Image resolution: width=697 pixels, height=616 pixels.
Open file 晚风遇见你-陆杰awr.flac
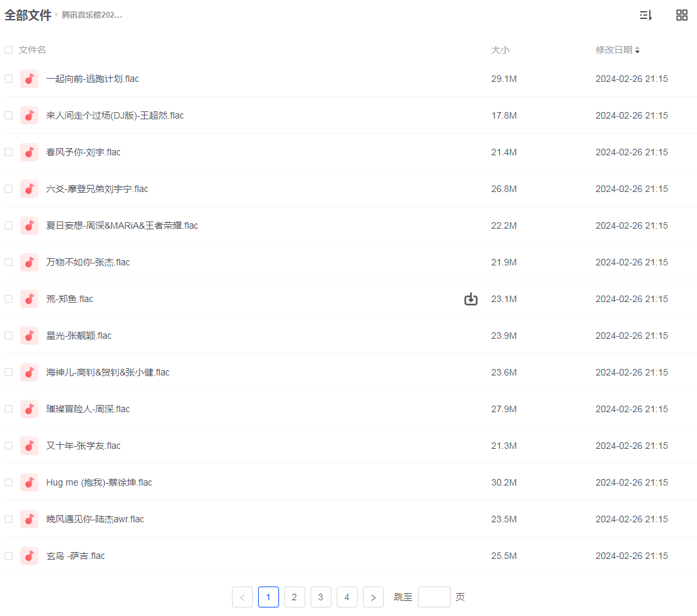tap(95, 519)
